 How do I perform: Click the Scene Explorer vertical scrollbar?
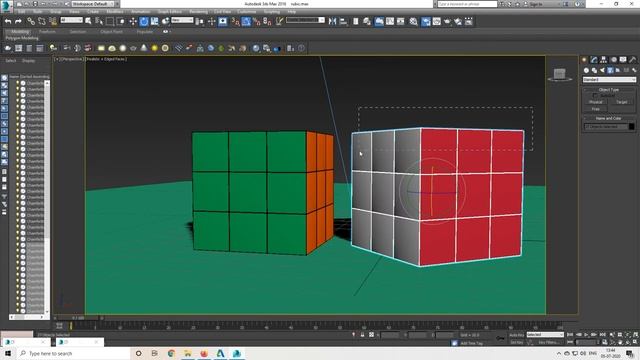pos(47,197)
